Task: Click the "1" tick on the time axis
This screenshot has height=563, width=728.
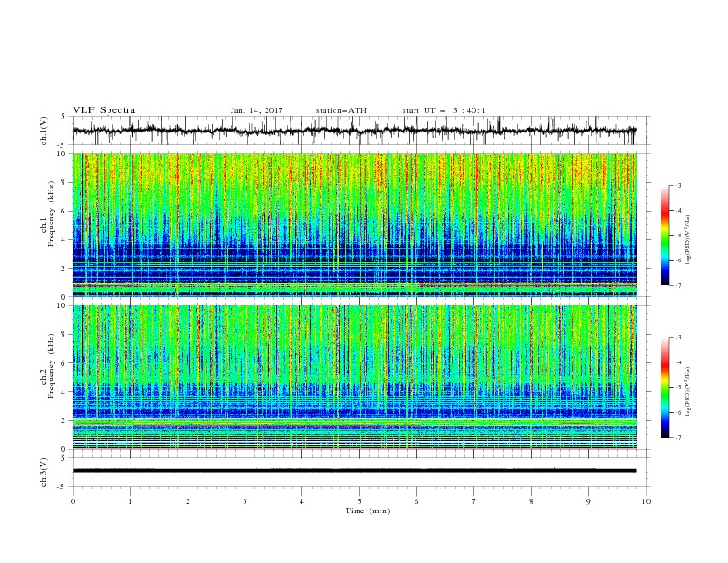Action: point(130,501)
